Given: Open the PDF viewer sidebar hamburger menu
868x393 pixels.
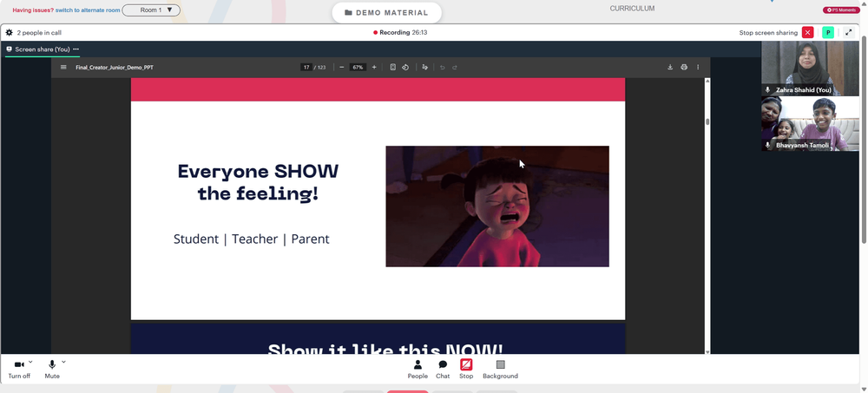Looking at the screenshot, I should [x=63, y=68].
